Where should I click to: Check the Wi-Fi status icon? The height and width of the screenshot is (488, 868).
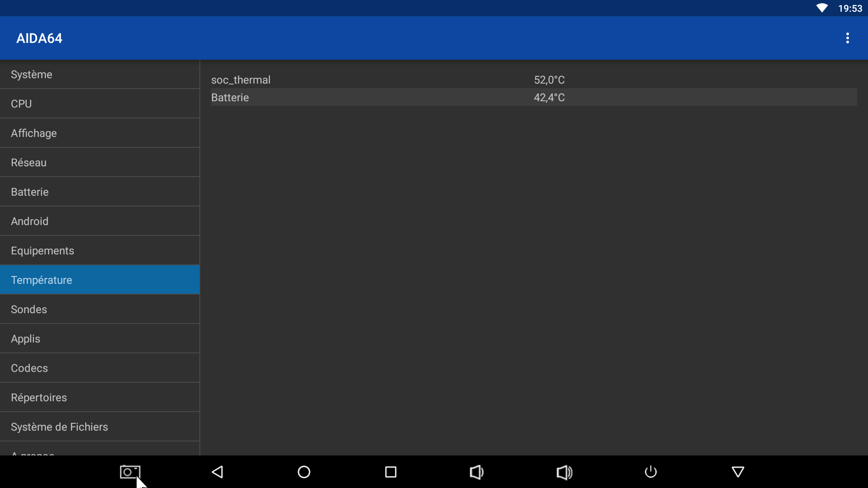point(822,8)
